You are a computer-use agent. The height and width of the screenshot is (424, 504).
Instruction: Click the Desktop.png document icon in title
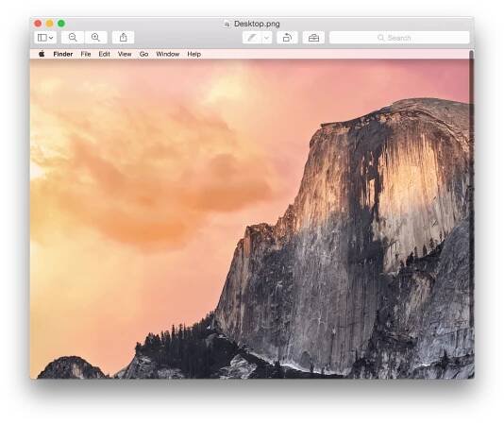pos(227,24)
